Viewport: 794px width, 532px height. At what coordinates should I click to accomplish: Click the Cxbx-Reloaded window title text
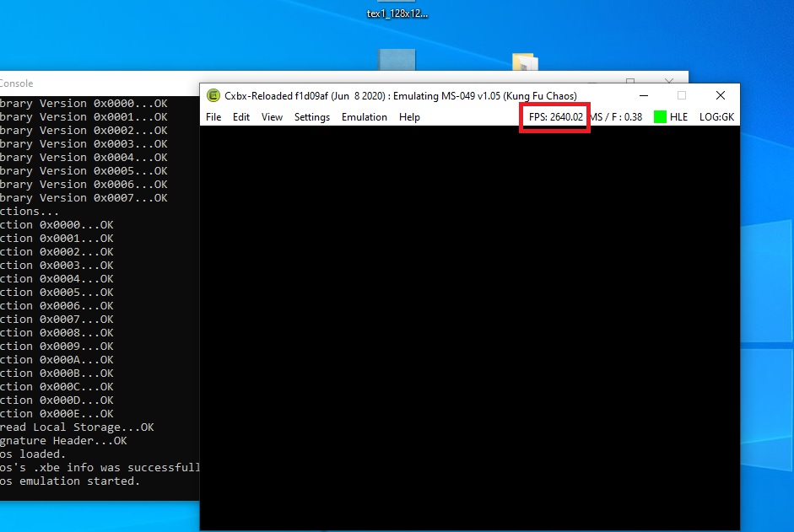click(x=401, y=95)
